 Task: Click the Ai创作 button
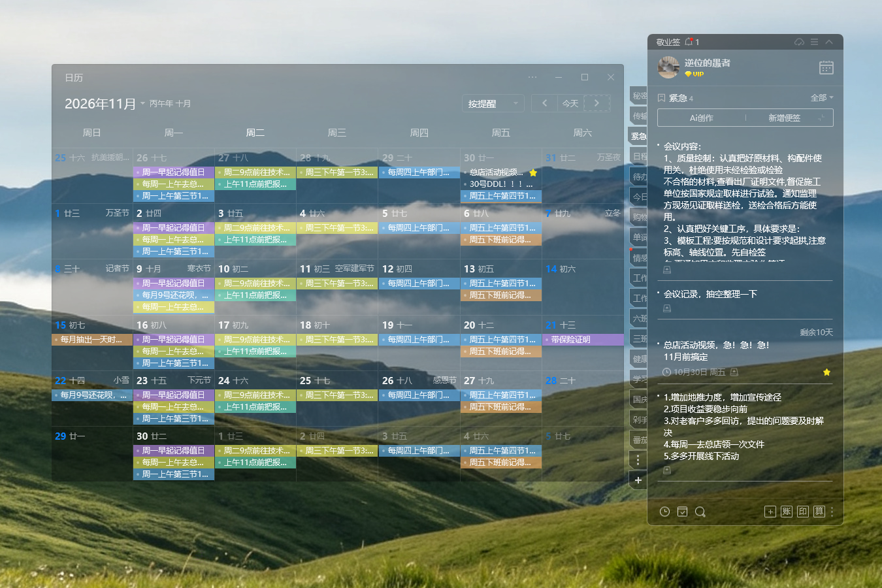pos(701,118)
